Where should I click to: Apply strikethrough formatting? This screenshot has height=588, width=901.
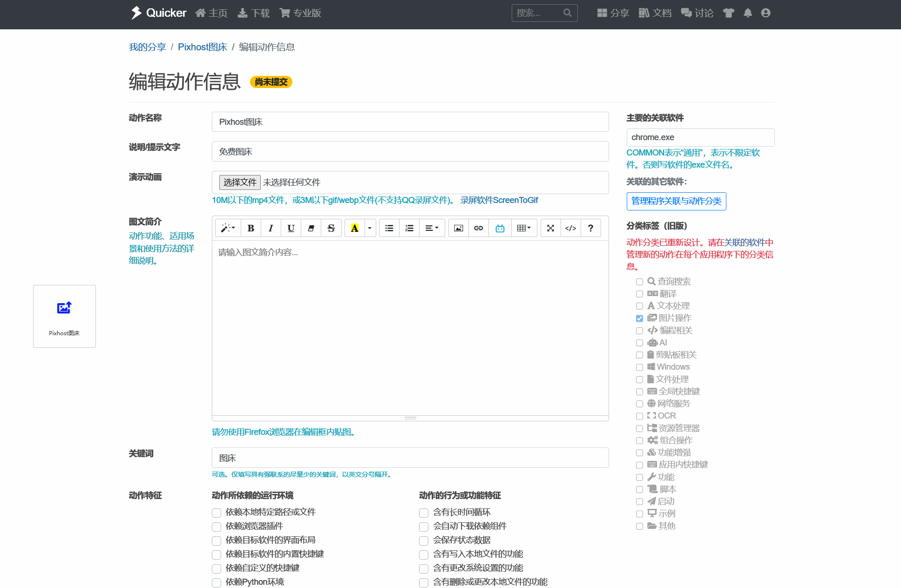[x=331, y=228]
